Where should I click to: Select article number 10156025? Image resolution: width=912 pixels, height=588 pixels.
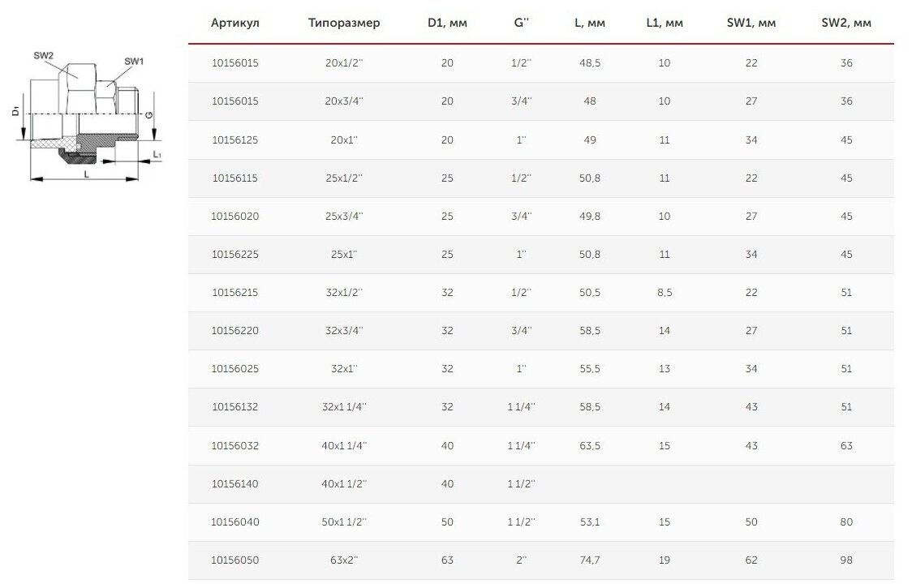235,368
